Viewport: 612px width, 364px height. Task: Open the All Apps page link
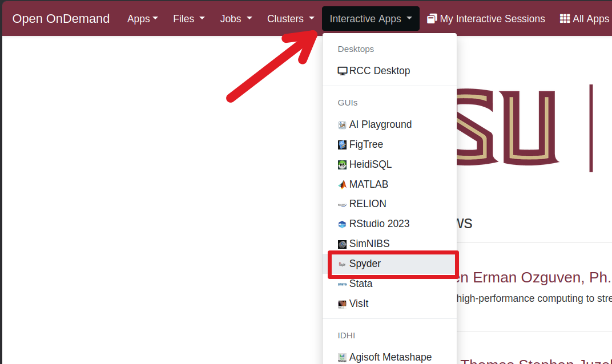585,19
